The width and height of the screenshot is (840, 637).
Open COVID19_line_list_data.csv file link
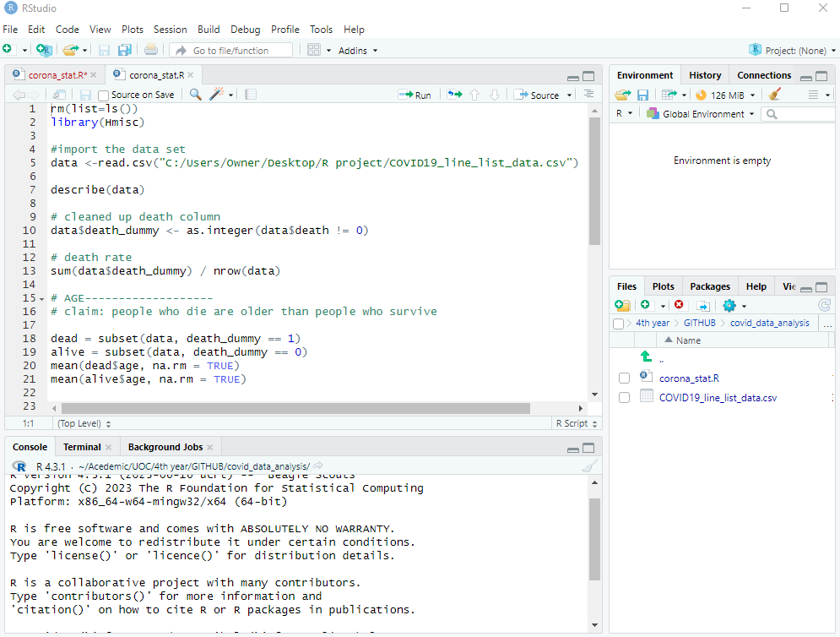pos(718,397)
